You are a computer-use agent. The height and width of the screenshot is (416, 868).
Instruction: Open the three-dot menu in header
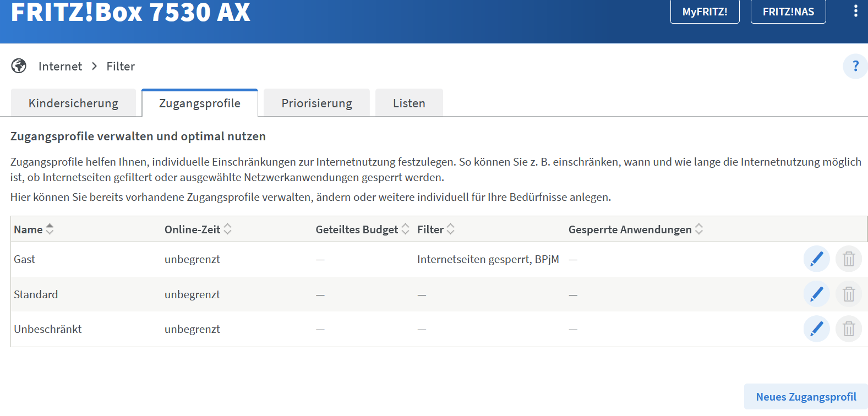click(855, 11)
